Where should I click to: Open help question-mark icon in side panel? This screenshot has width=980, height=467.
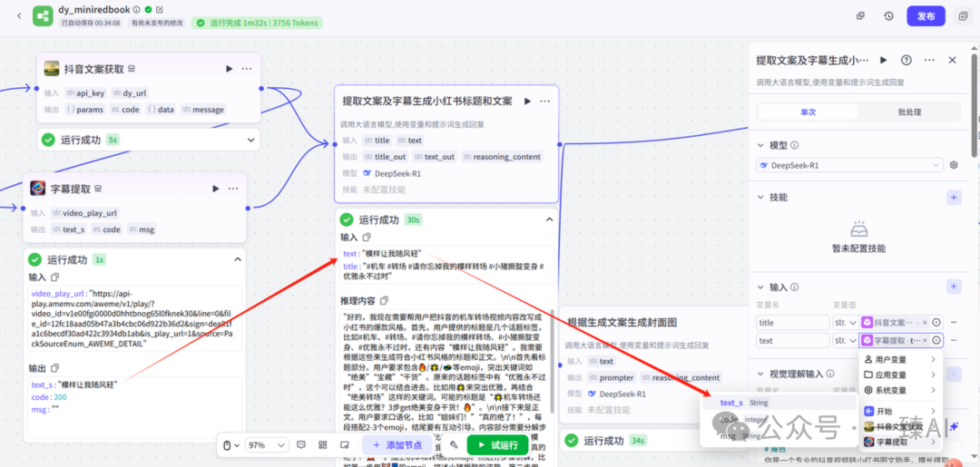click(906, 60)
